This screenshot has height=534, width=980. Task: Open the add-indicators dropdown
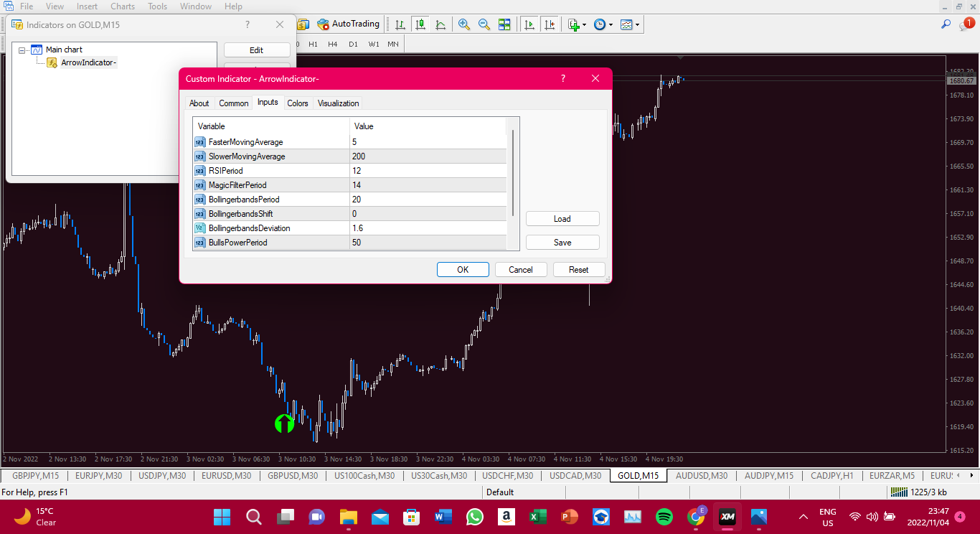(577, 24)
